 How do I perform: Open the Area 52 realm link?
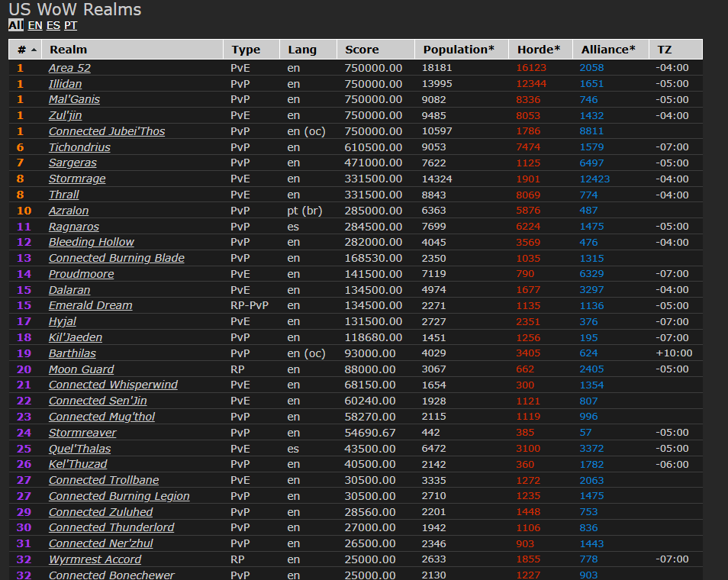pos(69,68)
